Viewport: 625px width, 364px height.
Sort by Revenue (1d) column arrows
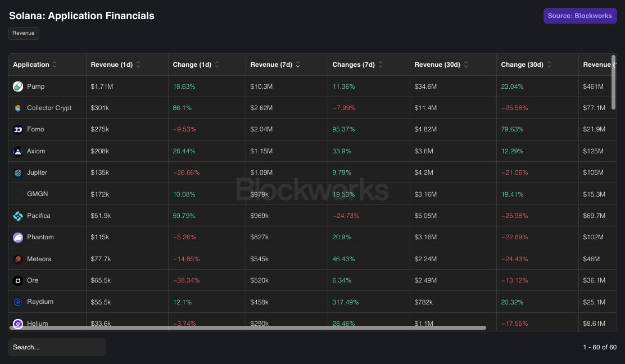(x=138, y=65)
